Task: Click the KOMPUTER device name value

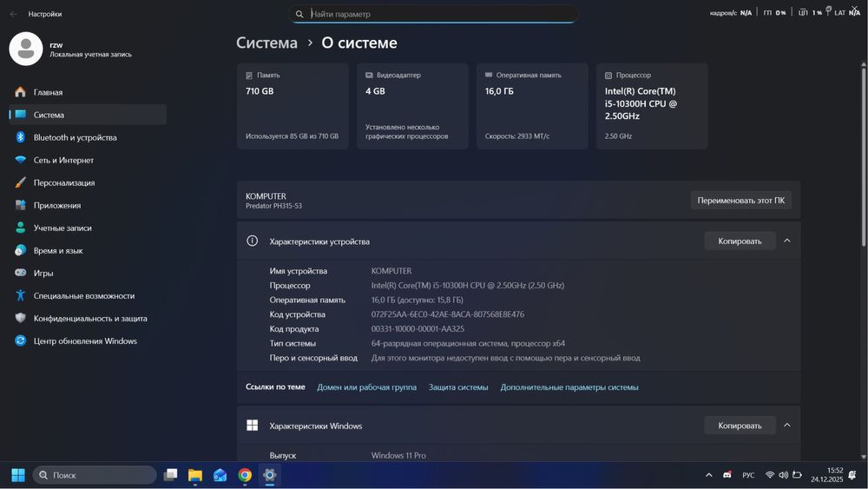Action: coord(391,271)
